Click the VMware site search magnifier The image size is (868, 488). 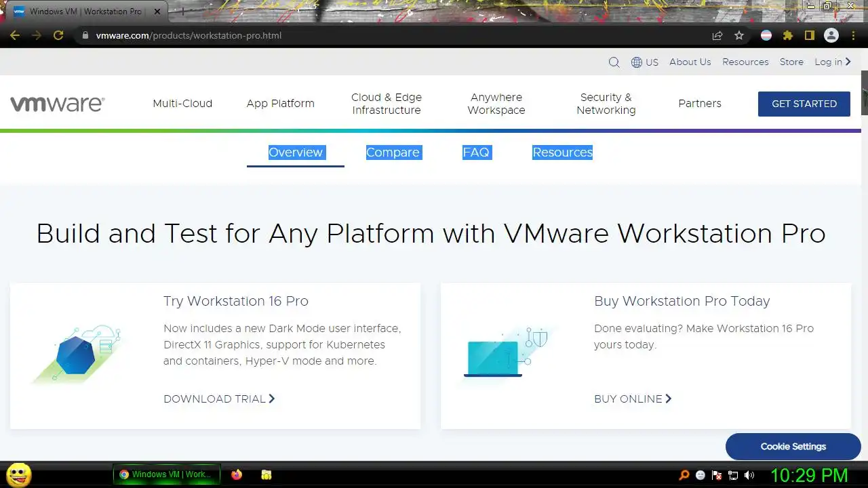pyautogui.click(x=614, y=62)
